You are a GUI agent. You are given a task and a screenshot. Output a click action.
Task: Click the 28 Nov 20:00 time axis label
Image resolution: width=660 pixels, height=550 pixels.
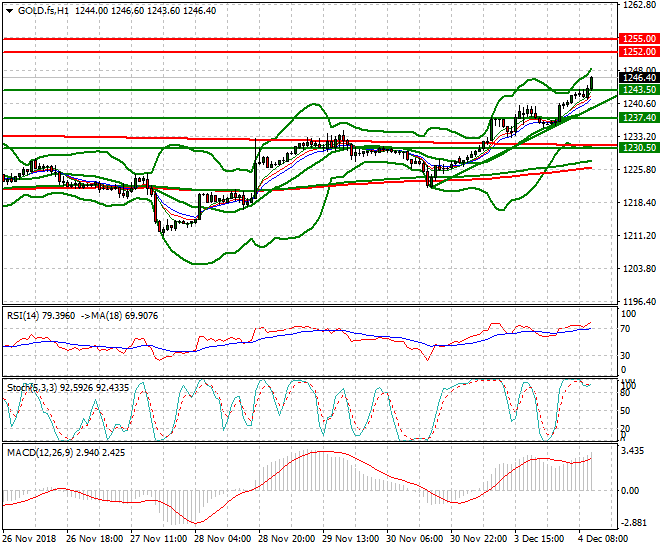coord(287,539)
